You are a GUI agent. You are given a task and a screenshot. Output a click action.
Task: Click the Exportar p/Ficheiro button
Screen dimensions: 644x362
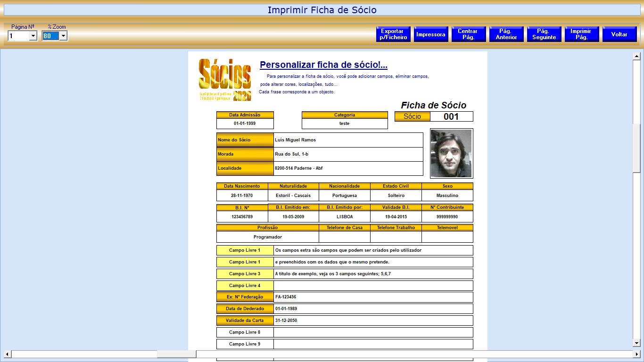(x=393, y=34)
